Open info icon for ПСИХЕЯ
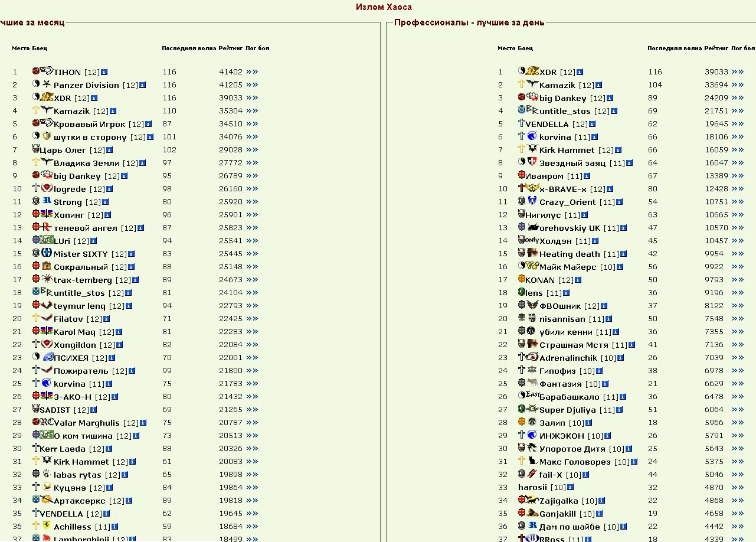756x542 pixels. point(112,358)
